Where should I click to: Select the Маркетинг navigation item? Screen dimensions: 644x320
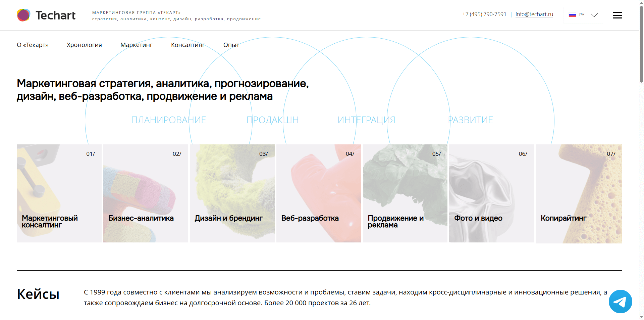[136, 45]
